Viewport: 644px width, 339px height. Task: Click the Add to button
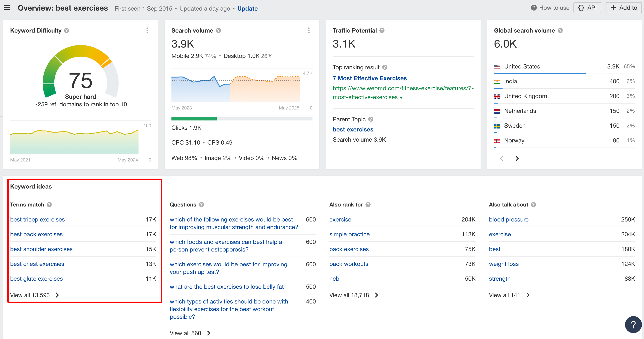click(x=623, y=8)
